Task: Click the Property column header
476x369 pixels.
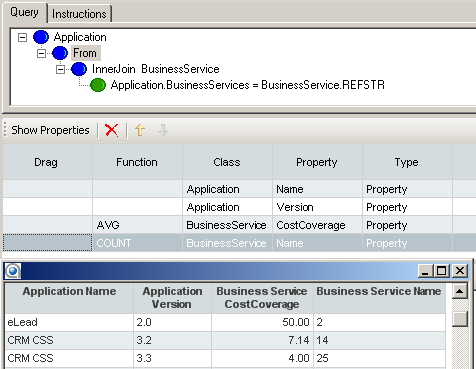Action: coord(317,162)
